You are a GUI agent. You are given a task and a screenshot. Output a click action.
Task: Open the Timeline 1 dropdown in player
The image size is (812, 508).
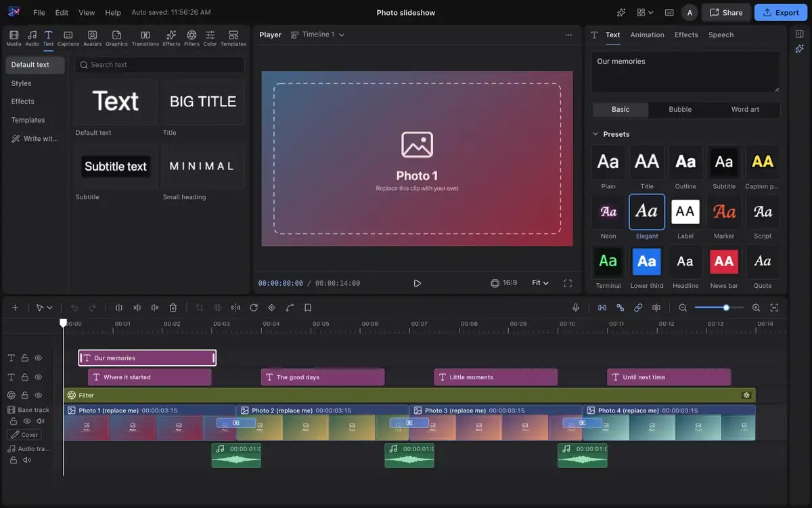tap(317, 35)
